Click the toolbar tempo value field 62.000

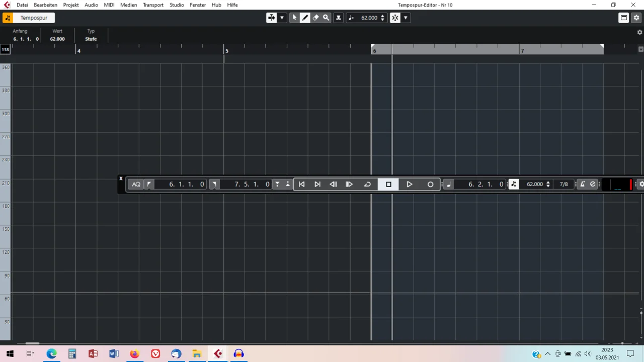[369, 18]
